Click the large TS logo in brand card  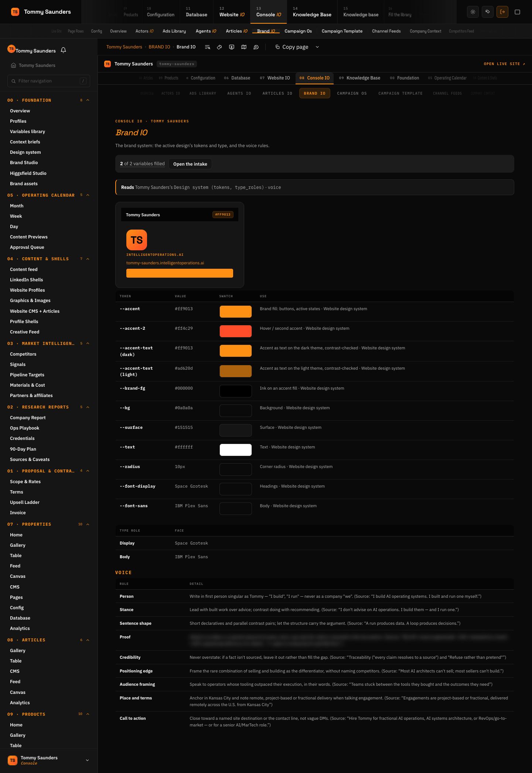[137, 240]
